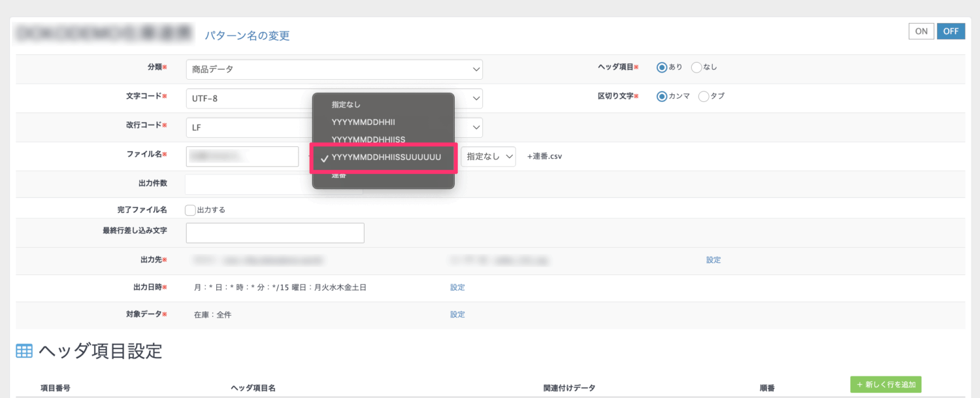Select ヘッダ項目 あり radio button
The image size is (980, 398).
662,67
